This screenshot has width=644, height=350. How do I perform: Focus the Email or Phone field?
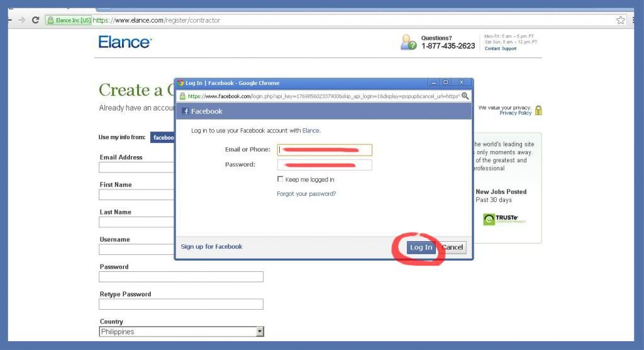coord(325,150)
